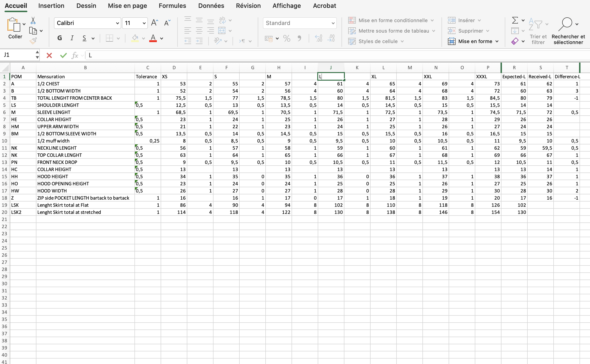Viewport: 590px width, 364px height.
Task: Align text to middle vertically
Action: [x=199, y=20]
